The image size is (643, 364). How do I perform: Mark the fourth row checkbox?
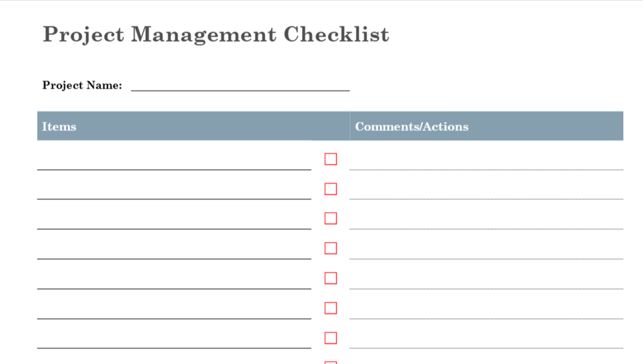point(331,249)
